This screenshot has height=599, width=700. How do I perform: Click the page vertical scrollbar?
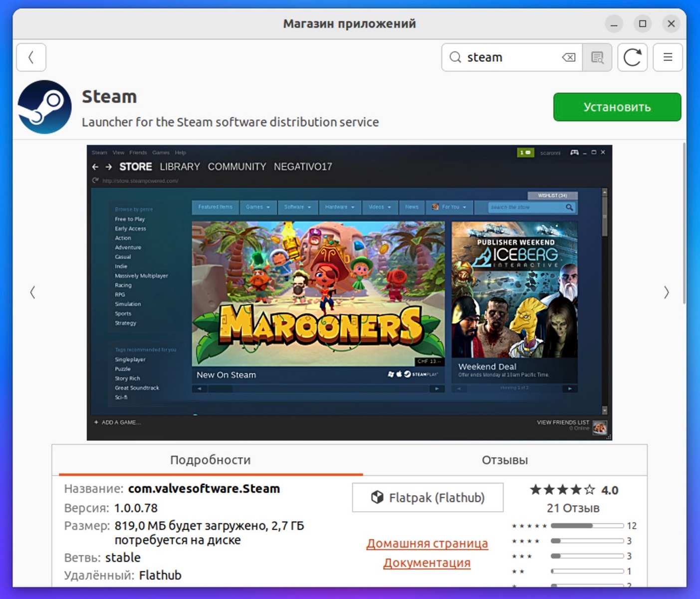(x=684, y=223)
